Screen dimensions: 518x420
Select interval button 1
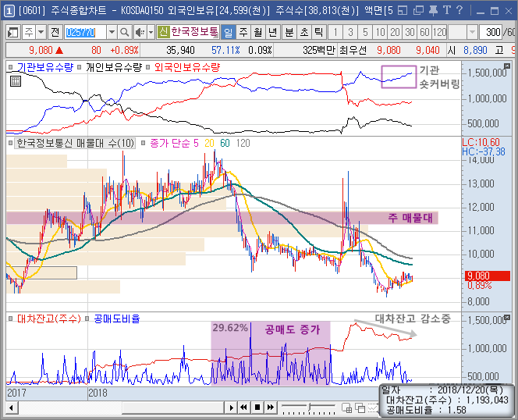[x=335, y=33]
